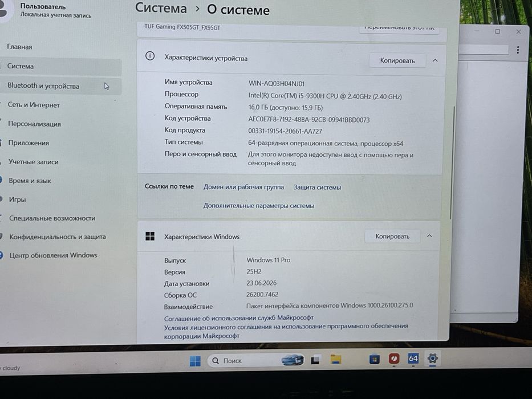Click the Intel Core i5-9300H processor value
The height and width of the screenshot is (399, 532).
click(325, 96)
